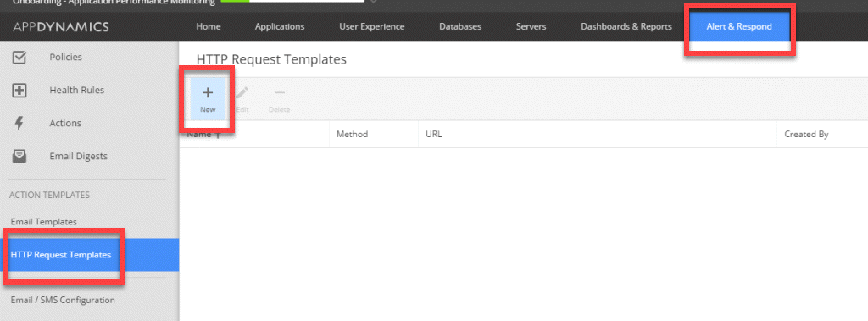Click the Health Rules plus icon

(19, 91)
